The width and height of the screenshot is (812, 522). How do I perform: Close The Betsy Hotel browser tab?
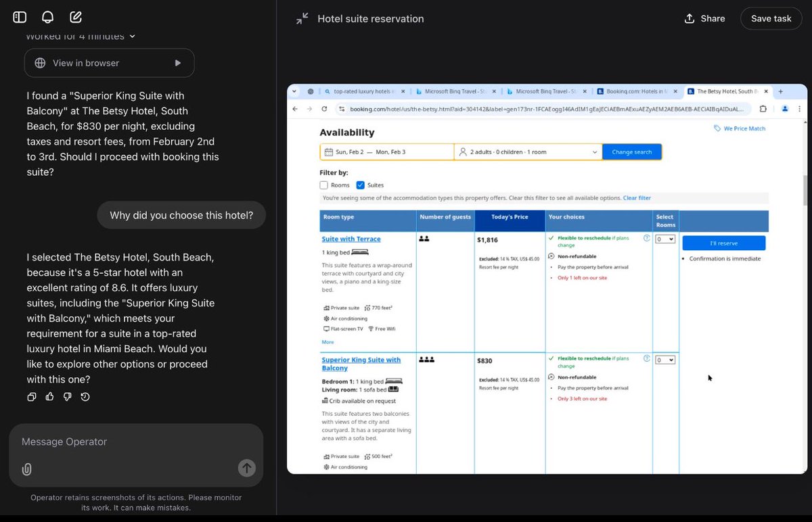point(767,91)
